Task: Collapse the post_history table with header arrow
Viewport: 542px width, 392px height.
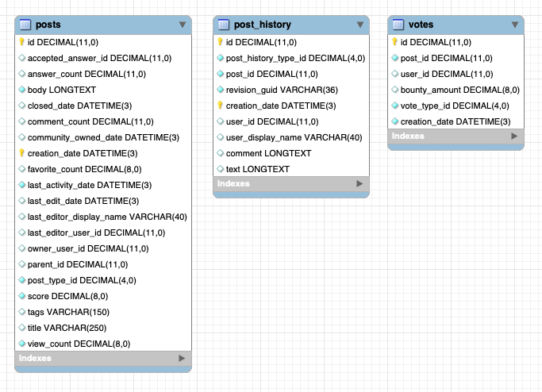Action: pos(359,25)
